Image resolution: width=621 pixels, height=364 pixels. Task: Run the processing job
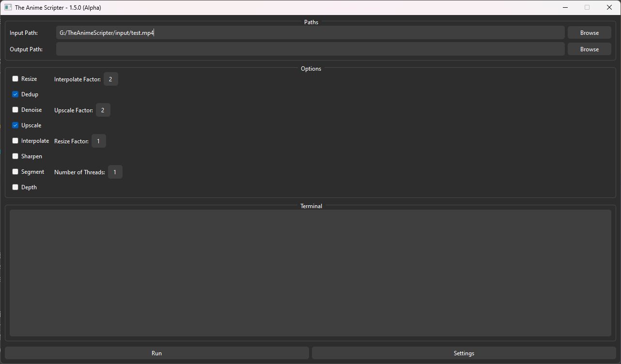[156, 353]
